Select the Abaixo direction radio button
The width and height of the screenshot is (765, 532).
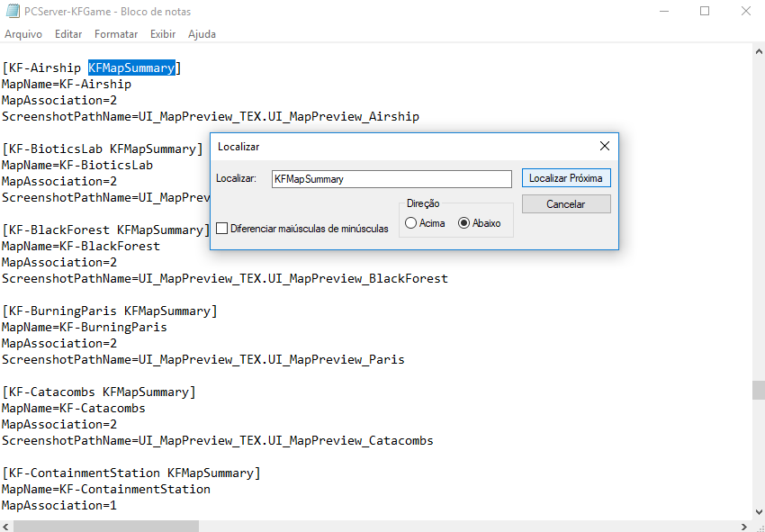click(464, 223)
